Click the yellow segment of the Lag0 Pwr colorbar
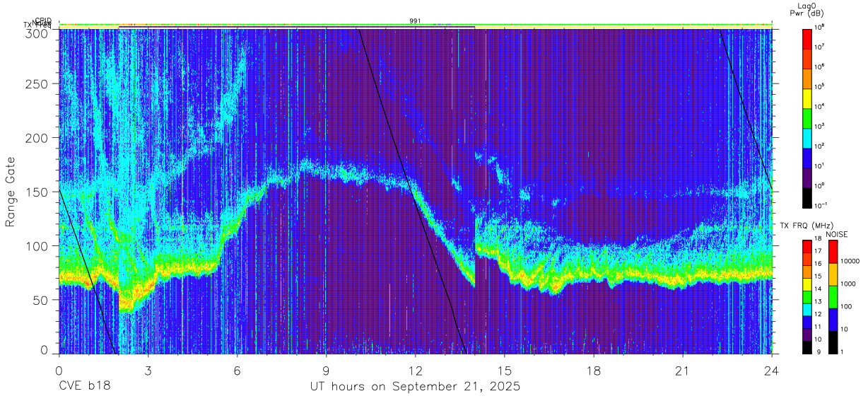The height and width of the screenshot is (401, 868). point(807,97)
